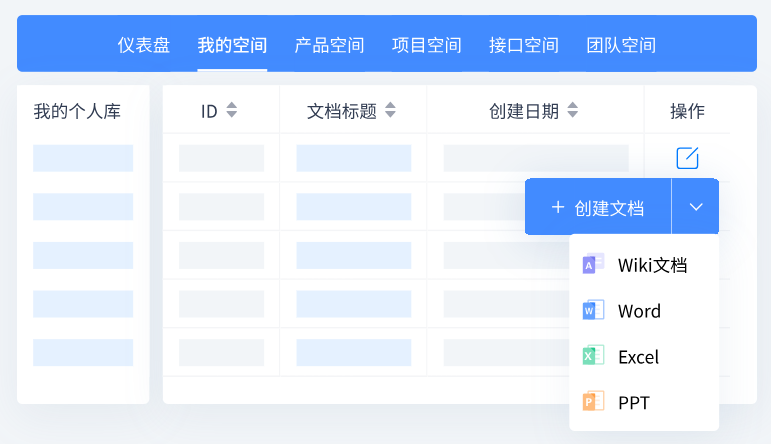This screenshot has height=444, width=771.
Task: Choose Wiki文档 from the create menu
Action: pyautogui.click(x=652, y=265)
